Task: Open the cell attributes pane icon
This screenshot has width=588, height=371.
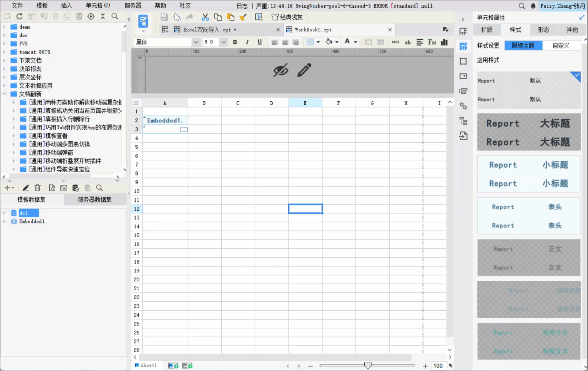Action: (463, 46)
